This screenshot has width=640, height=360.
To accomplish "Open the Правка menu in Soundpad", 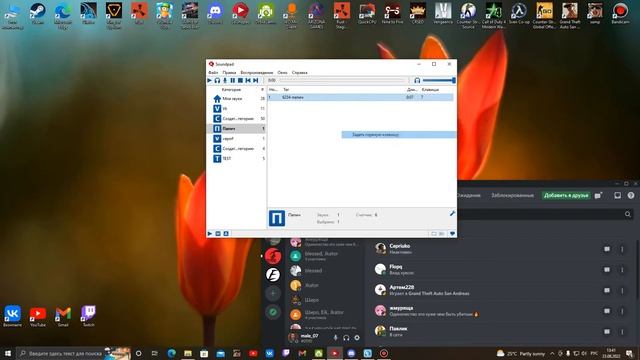I will [229, 72].
